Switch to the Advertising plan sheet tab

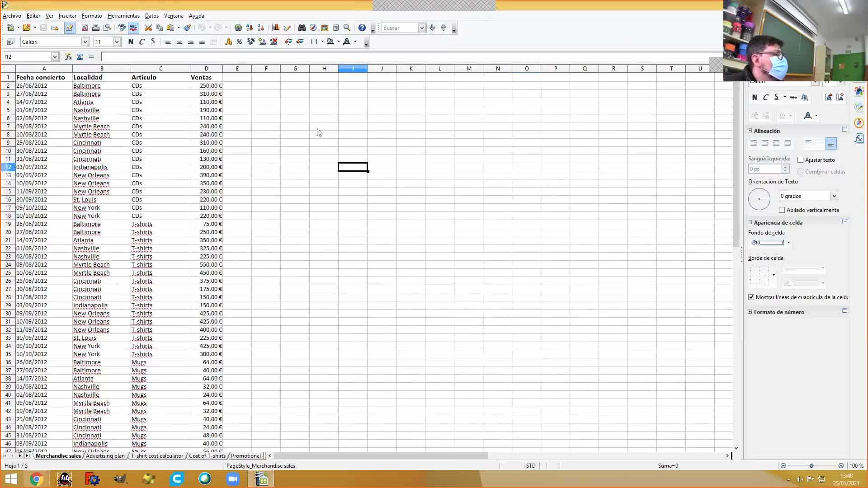(105, 456)
